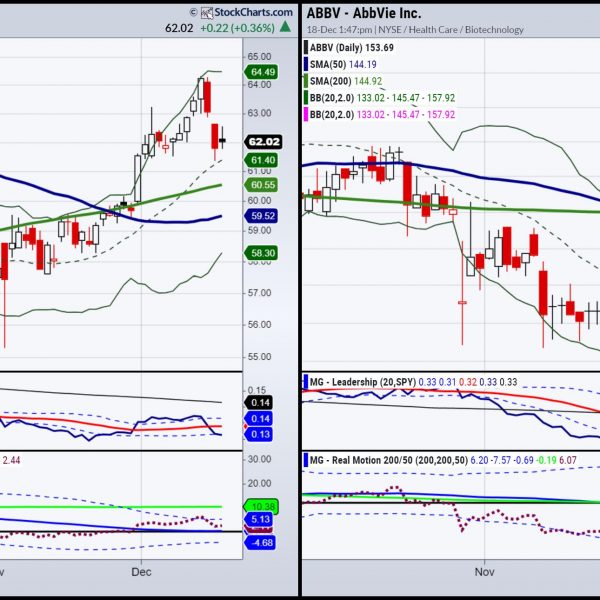Click the blue SMA(50) legend swatch

click(306, 64)
